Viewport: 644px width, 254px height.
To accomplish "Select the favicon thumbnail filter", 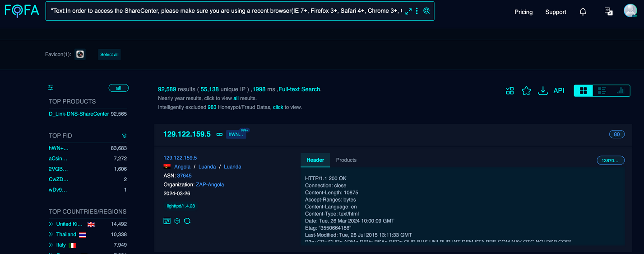I will pos(80,54).
